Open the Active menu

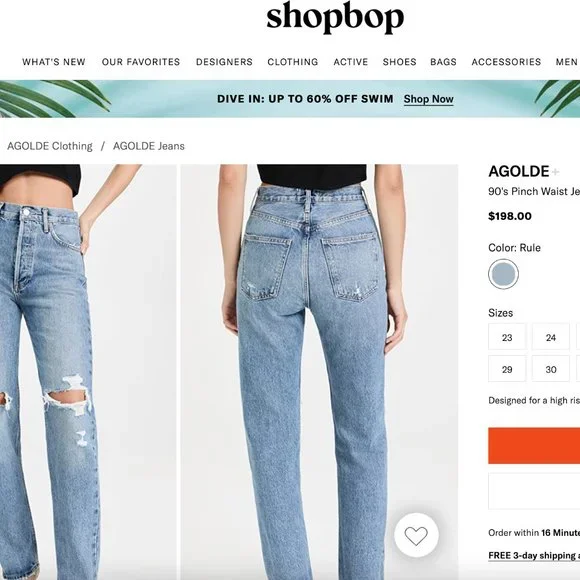pyautogui.click(x=351, y=62)
